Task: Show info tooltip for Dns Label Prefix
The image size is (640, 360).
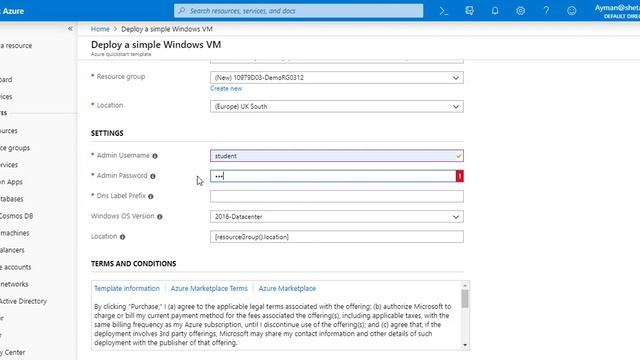Action: pyautogui.click(x=151, y=196)
